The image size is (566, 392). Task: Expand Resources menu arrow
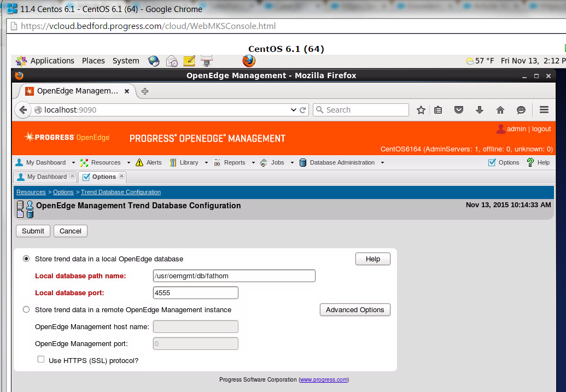tap(128, 163)
